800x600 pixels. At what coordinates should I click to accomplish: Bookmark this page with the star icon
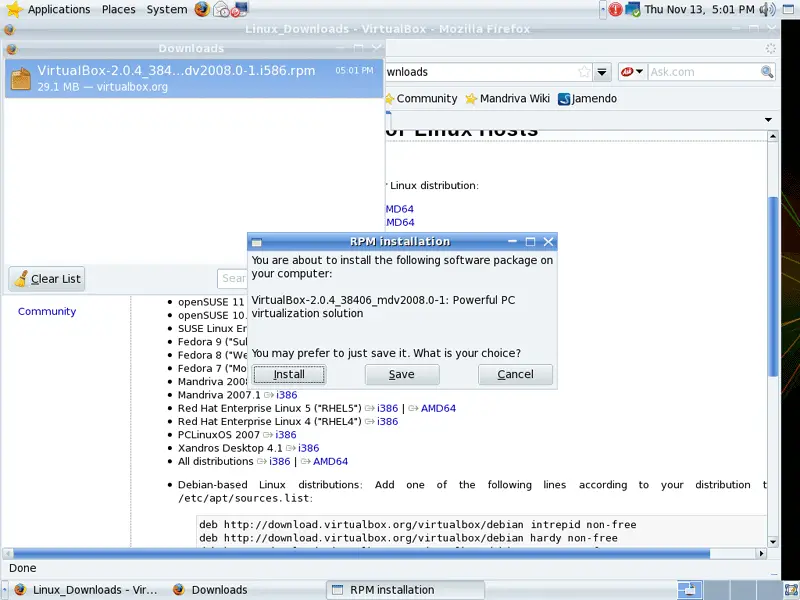[584, 72]
